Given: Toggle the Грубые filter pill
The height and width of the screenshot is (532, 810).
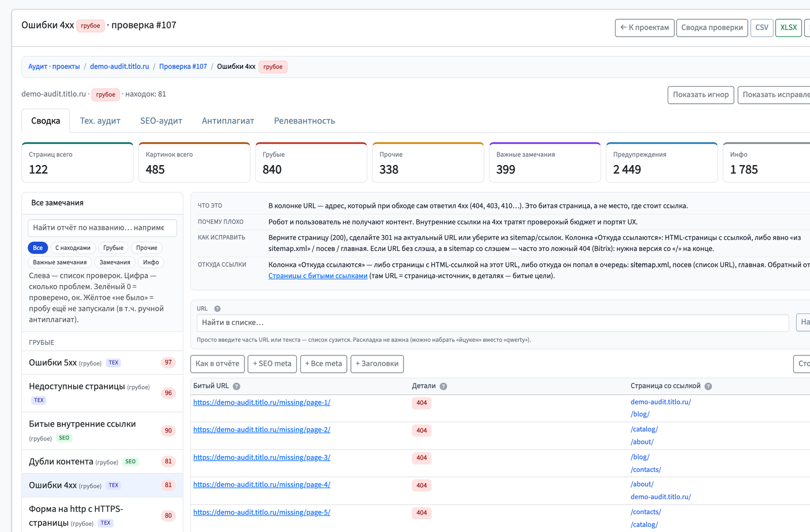Looking at the screenshot, I should coord(113,248).
